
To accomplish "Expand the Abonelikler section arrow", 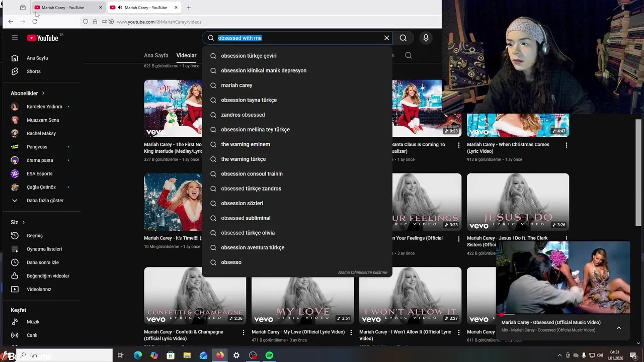I will [43, 94].
